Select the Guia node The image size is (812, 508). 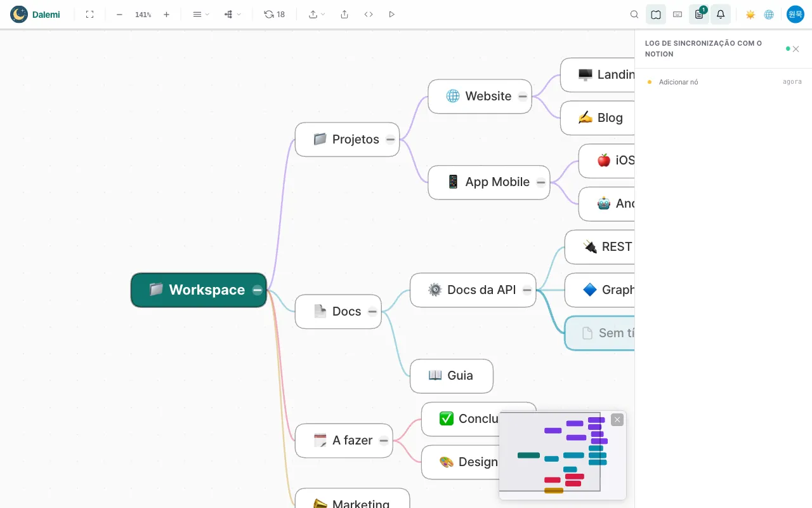click(452, 376)
